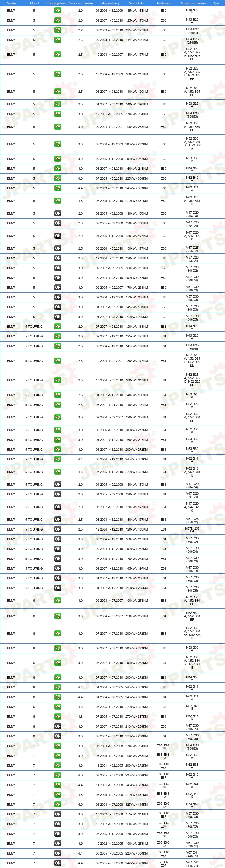The width and height of the screenshot is (225, 868).
Task: Select the 6.0 engine capacity cell
Action: pyautogui.click(x=80, y=805)
